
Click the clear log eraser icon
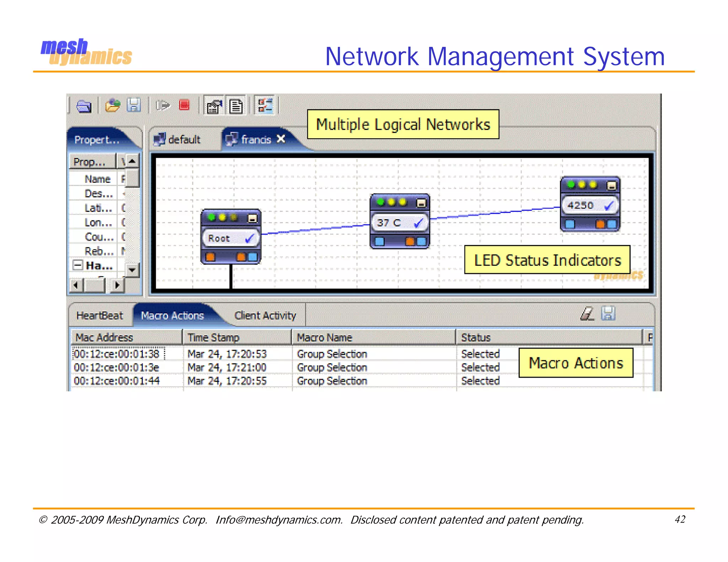point(587,313)
